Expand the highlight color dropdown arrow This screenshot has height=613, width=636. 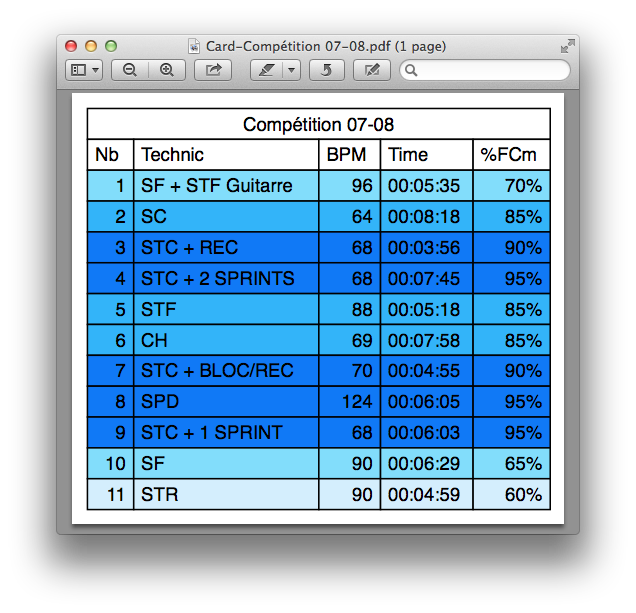[x=291, y=70]
